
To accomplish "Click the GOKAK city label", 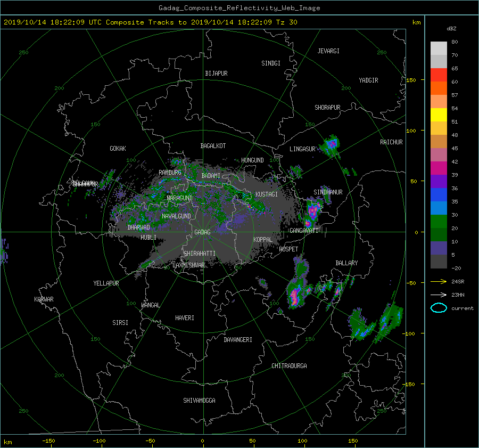I will coord(118,148).
